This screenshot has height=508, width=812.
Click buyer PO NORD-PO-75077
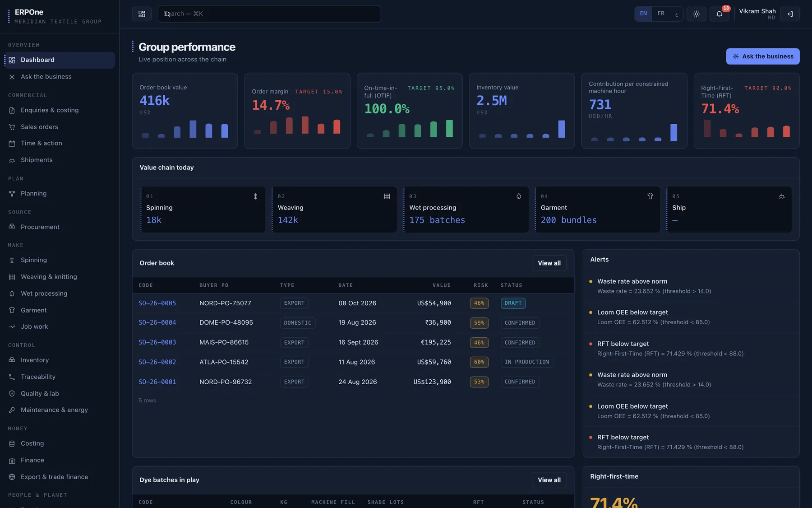coord(225,303)
